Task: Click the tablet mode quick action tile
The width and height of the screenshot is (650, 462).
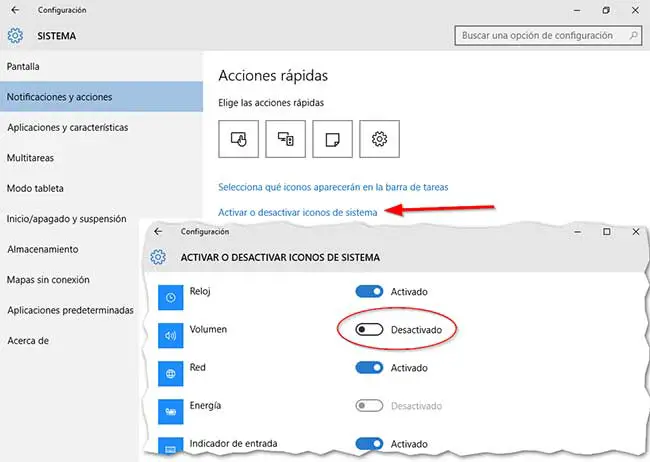Action: coord(238,139)
